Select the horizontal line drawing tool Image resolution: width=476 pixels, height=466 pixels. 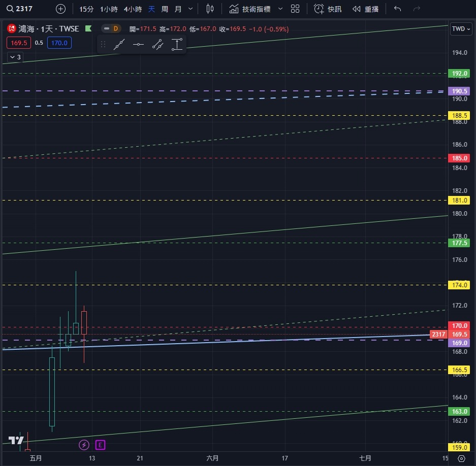point(138,45)
